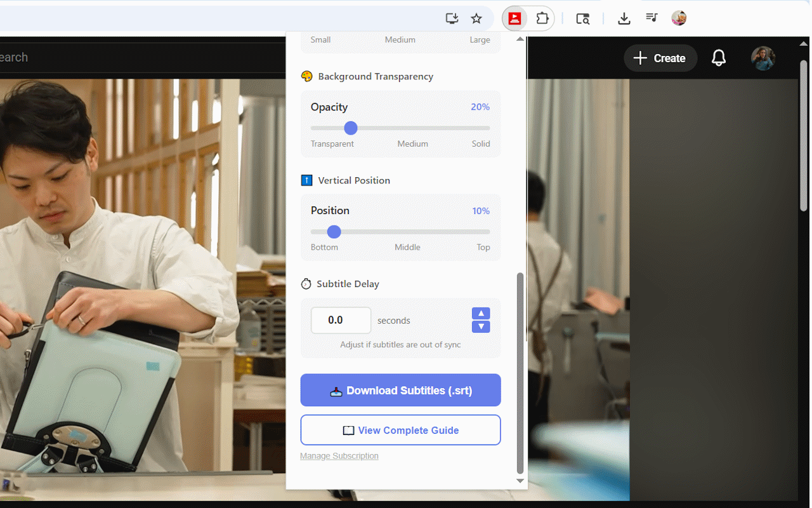The image size is (812, 508).
Task: Decrease subtitle delay with down arrow
Action: click(x=481, y=327)
